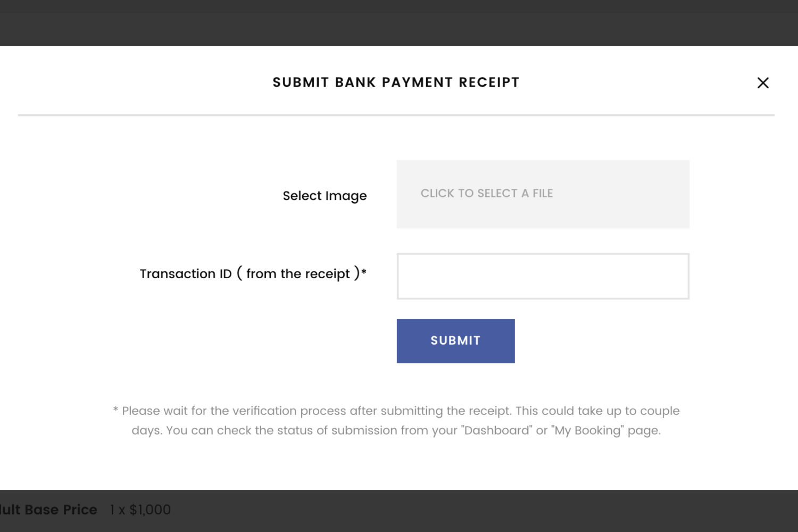Click the "Select Image" field label
This screenshot has height=532, width=798.
(325, 196)
